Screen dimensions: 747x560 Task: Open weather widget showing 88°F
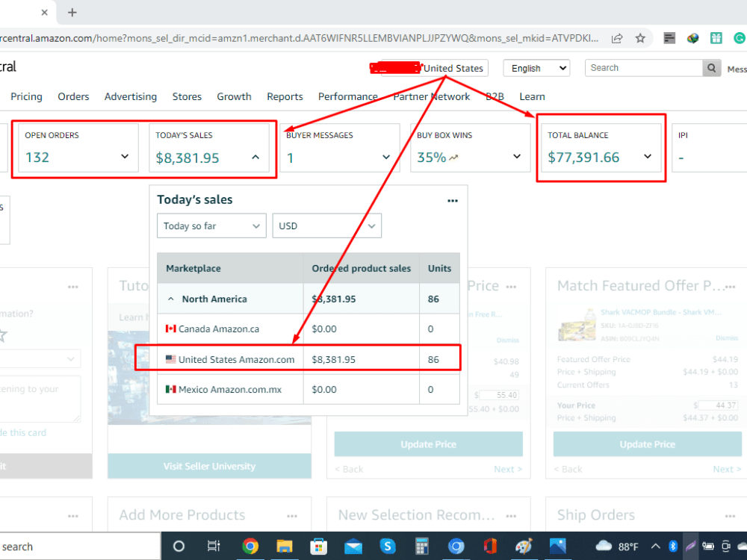616,547
